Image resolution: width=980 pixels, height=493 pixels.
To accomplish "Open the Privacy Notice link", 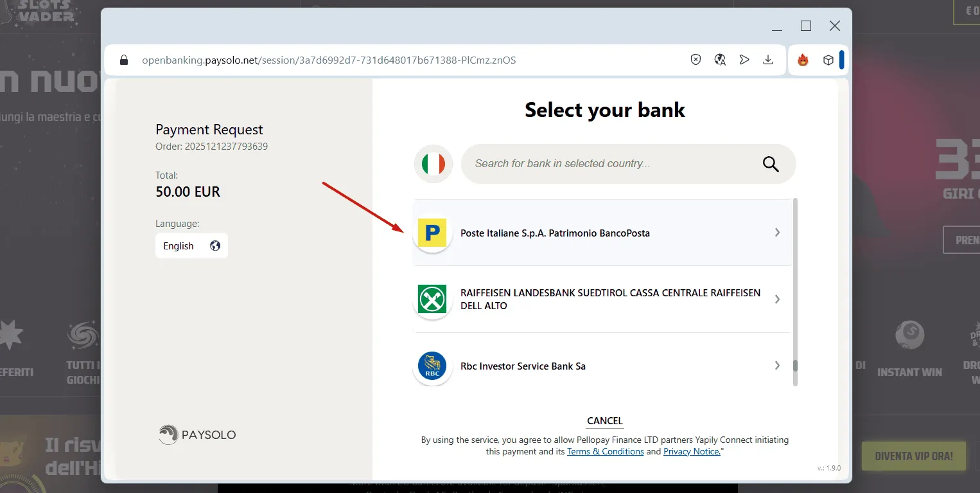I will click(x=691, y=451).
